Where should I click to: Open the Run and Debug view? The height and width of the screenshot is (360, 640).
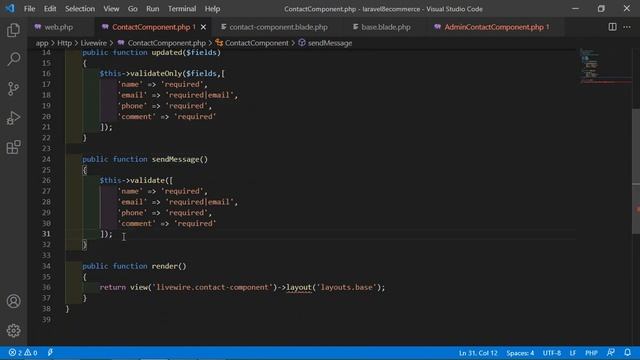[13, 118]
